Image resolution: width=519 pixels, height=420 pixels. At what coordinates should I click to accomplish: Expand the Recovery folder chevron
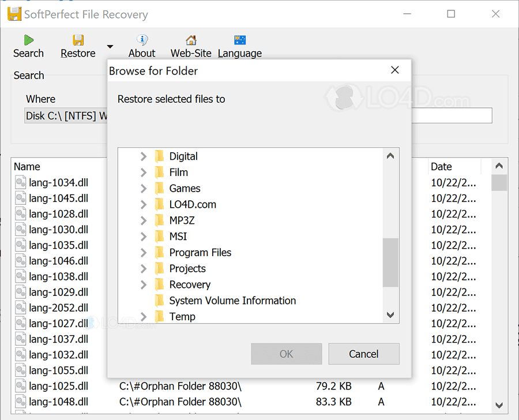pos(144,284)
